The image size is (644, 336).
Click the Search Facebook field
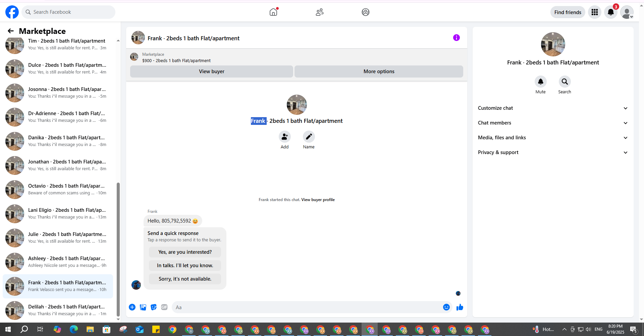[x=69, y=12]
